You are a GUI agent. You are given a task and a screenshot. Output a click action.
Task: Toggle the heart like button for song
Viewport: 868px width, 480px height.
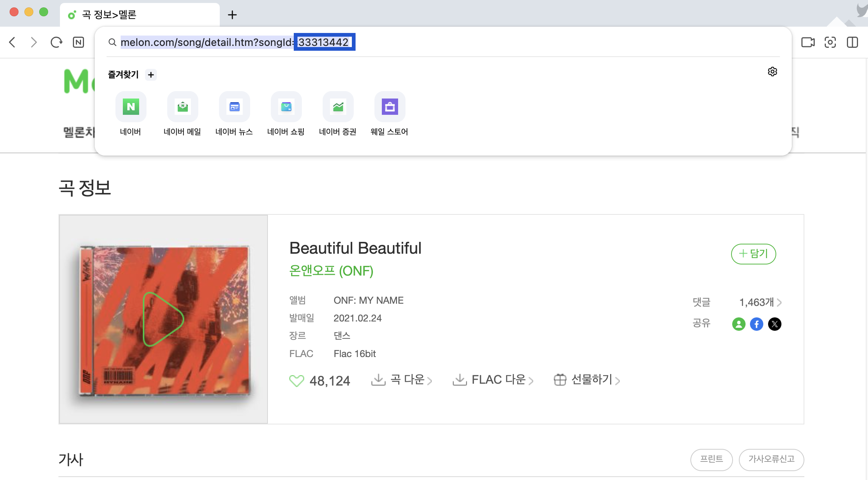click(296, 380)
